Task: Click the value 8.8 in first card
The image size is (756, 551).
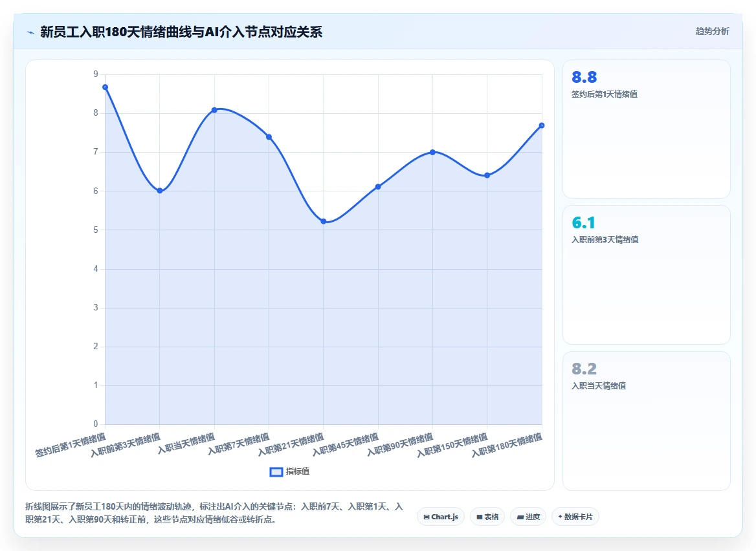Action: click(584, 77)
